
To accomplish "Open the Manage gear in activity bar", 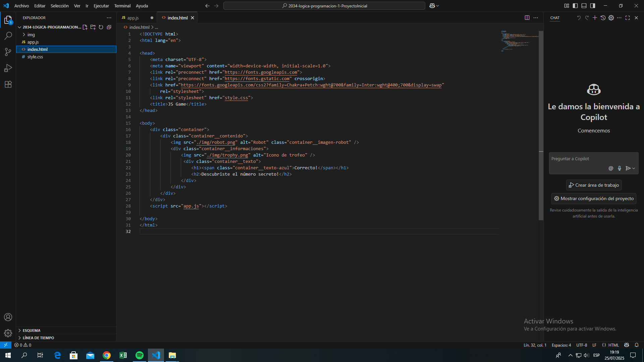I will 8,333.
